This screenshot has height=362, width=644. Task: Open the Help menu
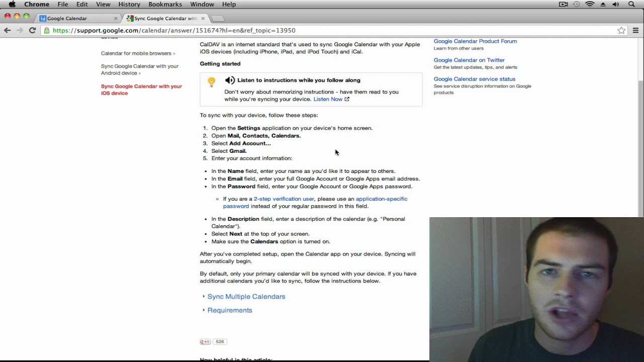229,4
